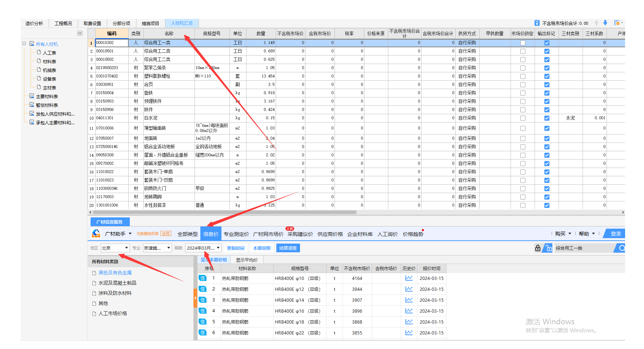This screenshot has width=644, height=349.
Task: Toggle 输出标记 checkbox for 水性封底漆
Action: pos(547,205)
